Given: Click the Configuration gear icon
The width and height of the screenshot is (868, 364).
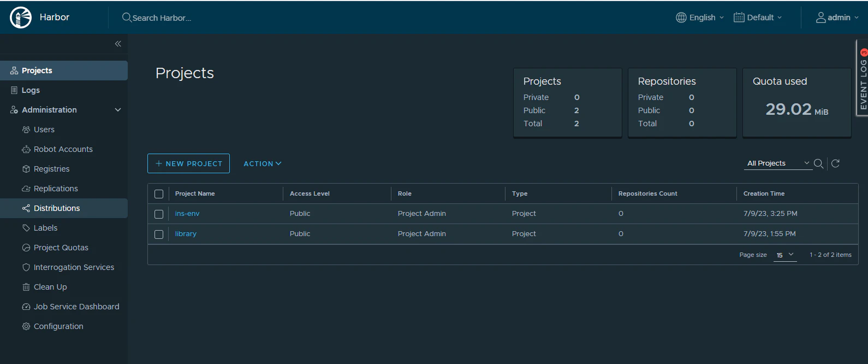Looking at the screenshot, I should coord(26,326).
